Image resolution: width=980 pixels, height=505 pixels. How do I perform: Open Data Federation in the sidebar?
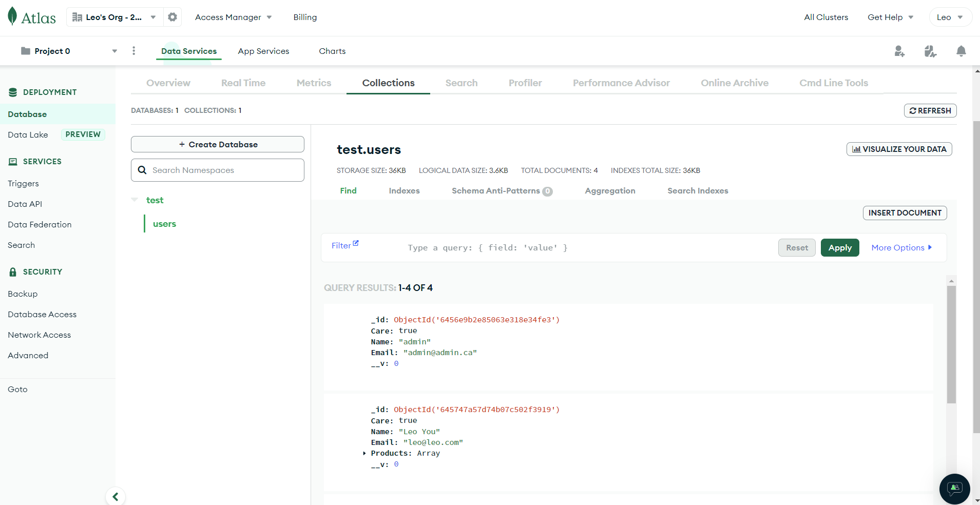coord(40,224)
